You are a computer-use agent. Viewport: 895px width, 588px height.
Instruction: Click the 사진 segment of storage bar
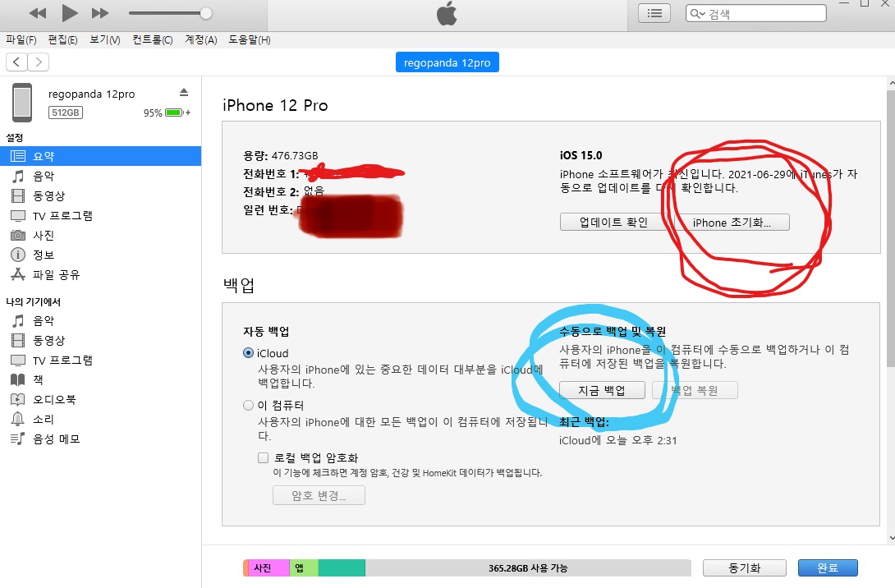click(x=267, y=568)
